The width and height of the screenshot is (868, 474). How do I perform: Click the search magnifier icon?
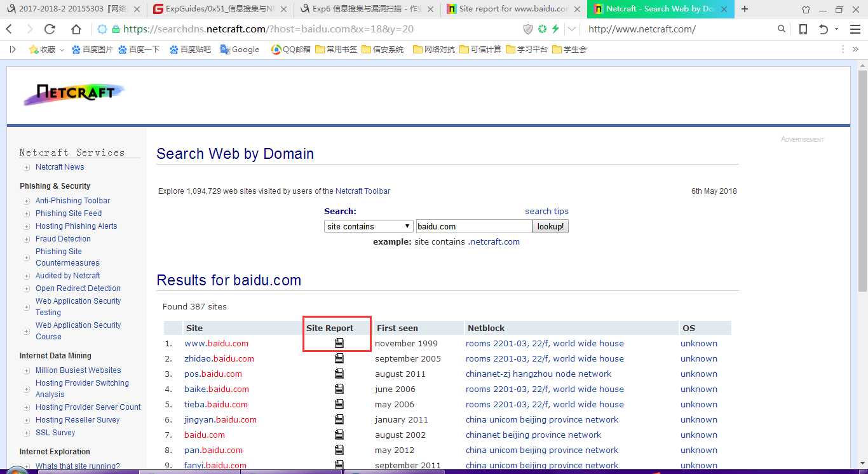pyautogui.click(x=782, y=29)
